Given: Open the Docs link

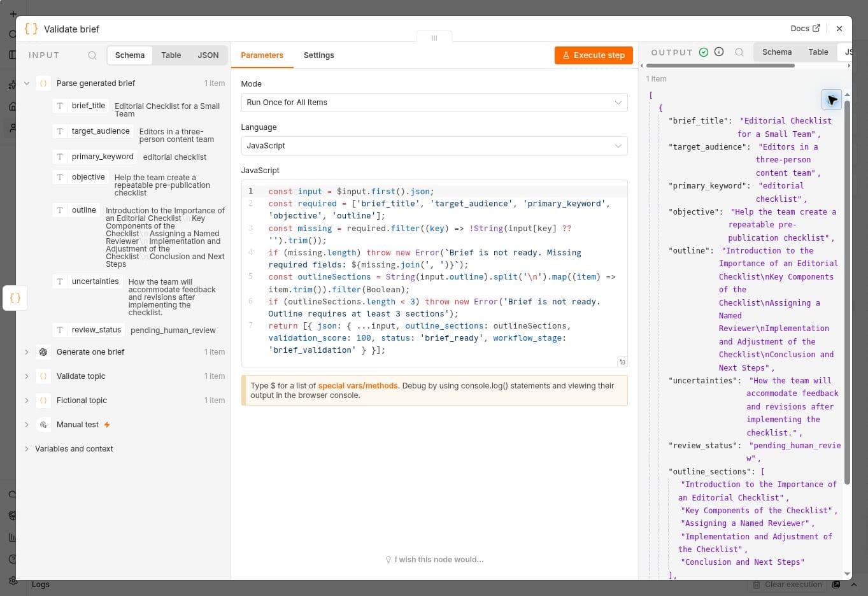Looking at the screenshot, I should point(805,29).
